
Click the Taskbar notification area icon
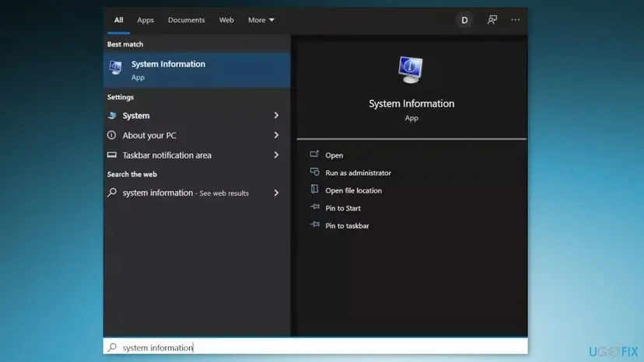click(x=112, y=155)
